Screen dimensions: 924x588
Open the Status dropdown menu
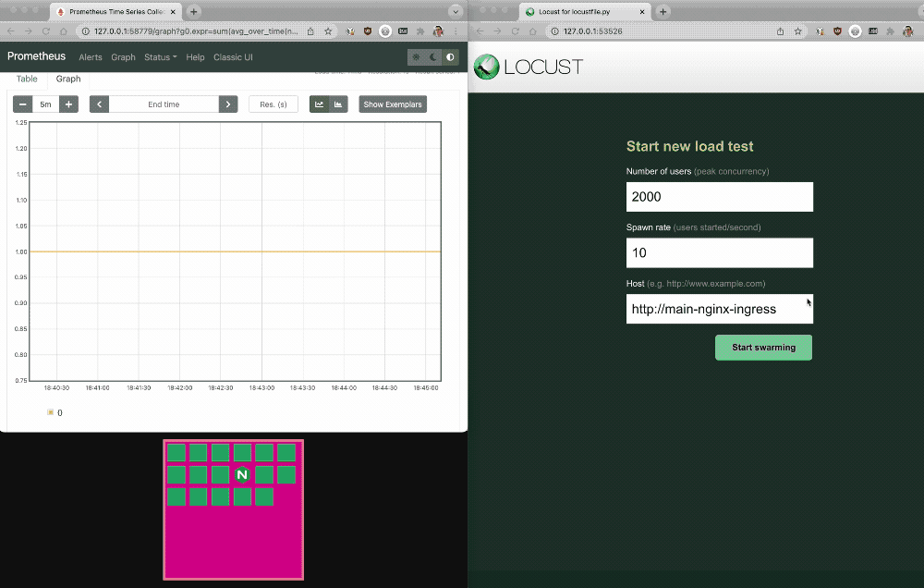click(160, 57)
